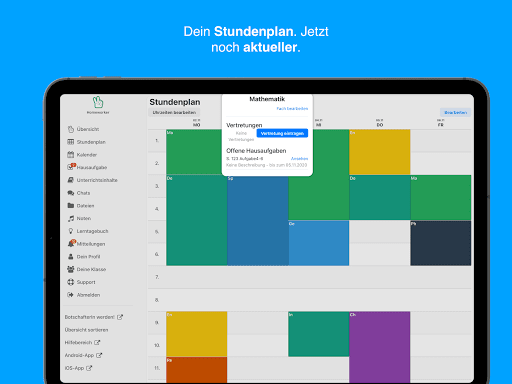The height and width of the screenshot is (384, 512).
Task: Click the Stundenplan page heading
Action: click(175, 102)
